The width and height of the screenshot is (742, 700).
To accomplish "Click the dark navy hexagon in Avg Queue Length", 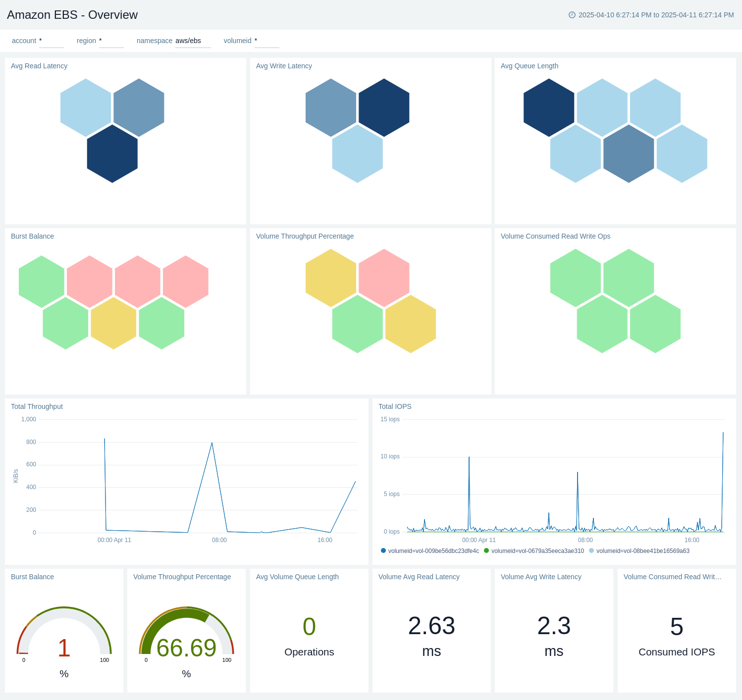I will pos(549,107).
